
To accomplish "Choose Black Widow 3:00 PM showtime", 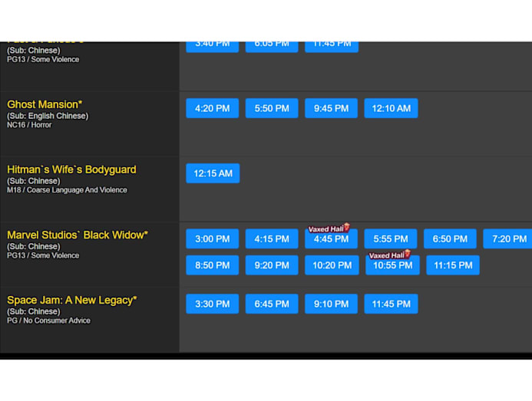I will coord(212,239).
